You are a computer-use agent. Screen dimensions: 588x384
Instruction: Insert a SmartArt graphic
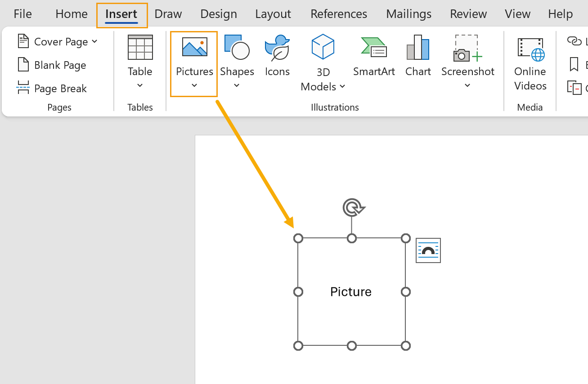pyautogui.click(x=374, y=56)
